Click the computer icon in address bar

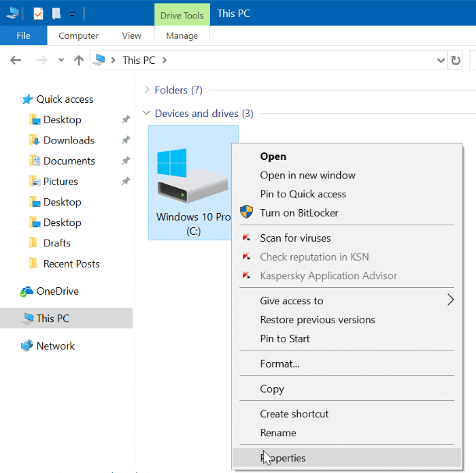99,59
